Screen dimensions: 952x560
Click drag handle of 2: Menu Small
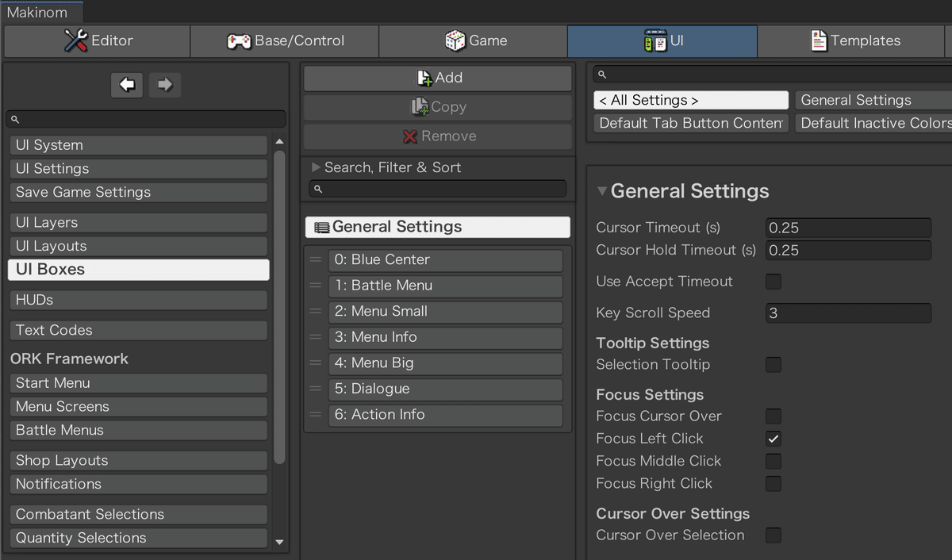[315, 312]
